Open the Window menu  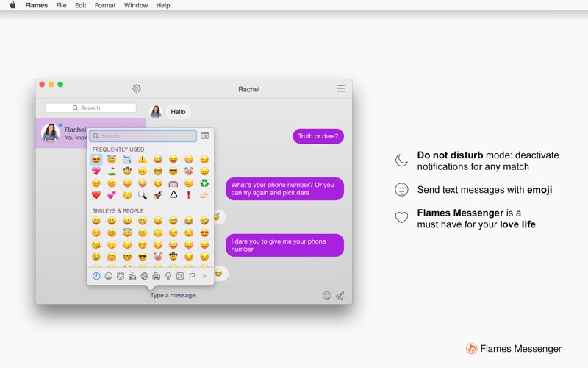[136, 5]
